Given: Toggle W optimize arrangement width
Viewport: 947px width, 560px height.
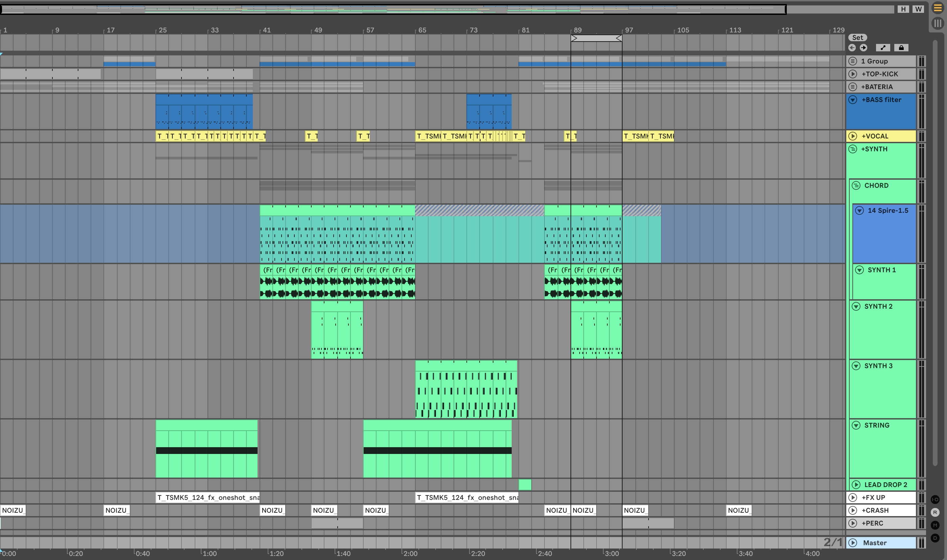Looking at the screenshot, I should coord(918,9).
